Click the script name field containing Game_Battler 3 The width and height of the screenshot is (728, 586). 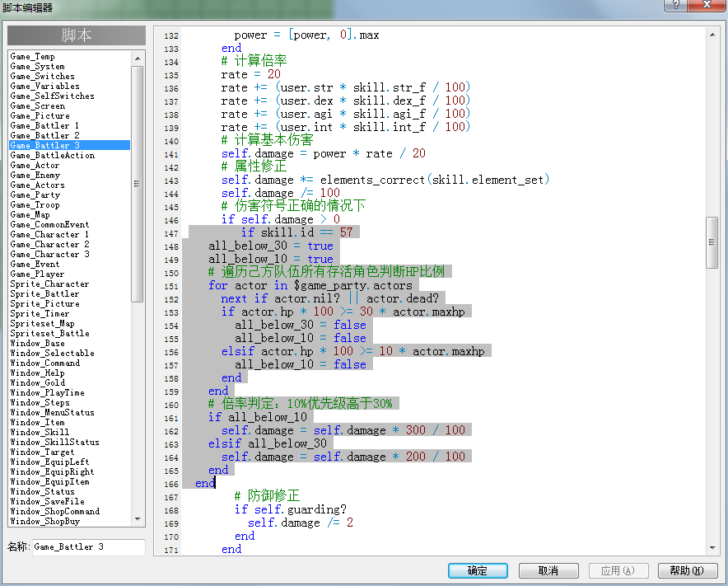[89, 547]
